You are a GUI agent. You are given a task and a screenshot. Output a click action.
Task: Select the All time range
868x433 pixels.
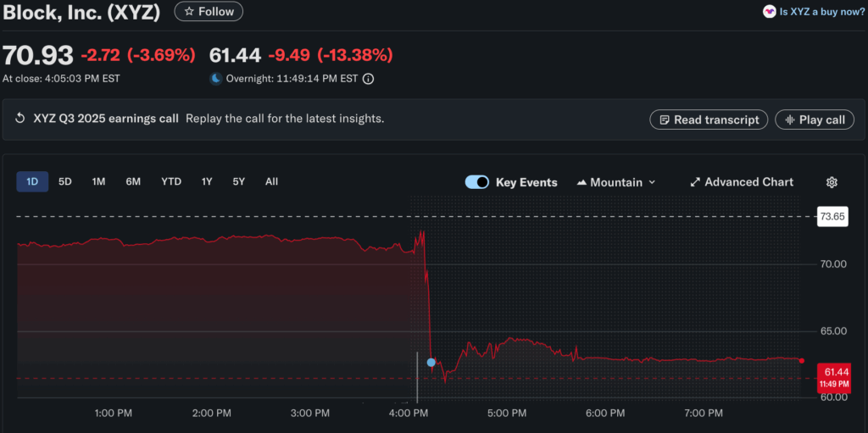point(271,181)
